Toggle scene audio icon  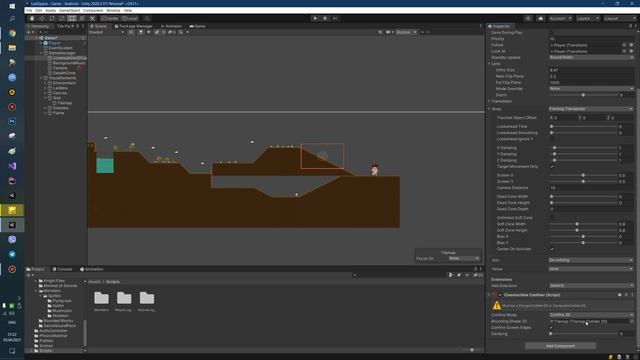click(149, 32)
